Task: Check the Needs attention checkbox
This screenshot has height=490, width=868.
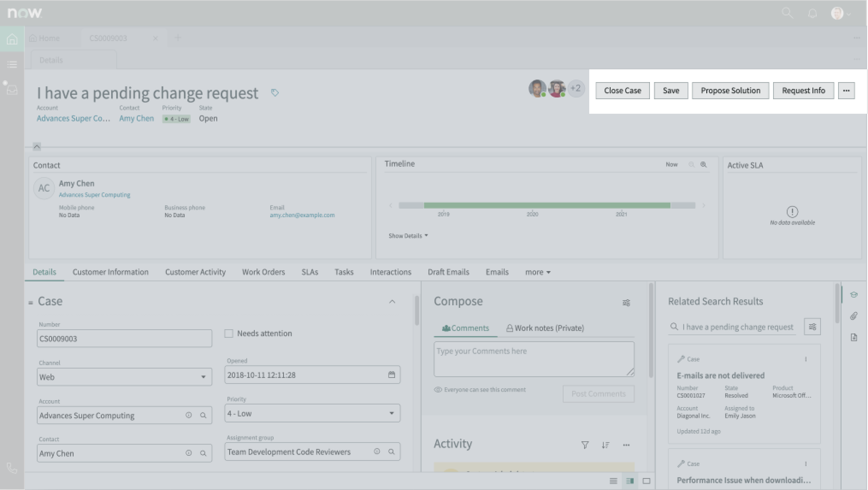Action: coord(229,333)
